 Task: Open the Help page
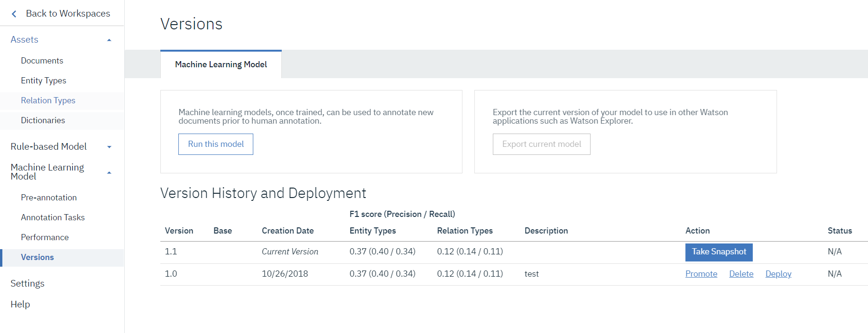[x=20, y=304]
